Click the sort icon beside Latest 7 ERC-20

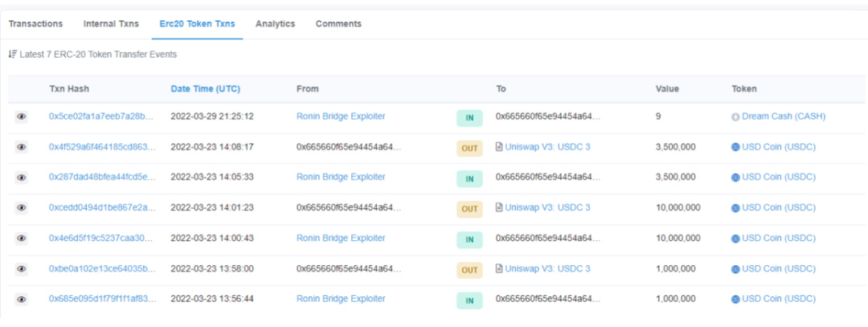click(x=12, y=55)
